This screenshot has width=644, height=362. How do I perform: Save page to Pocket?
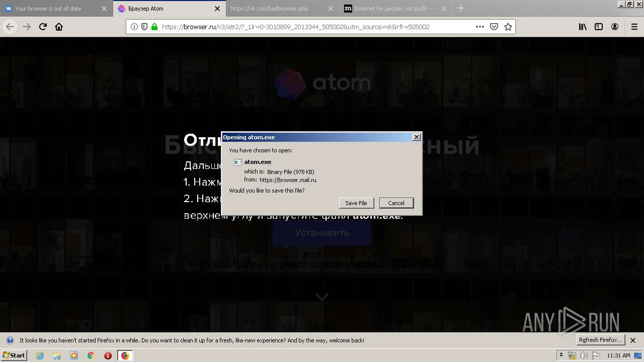(494, 27)
